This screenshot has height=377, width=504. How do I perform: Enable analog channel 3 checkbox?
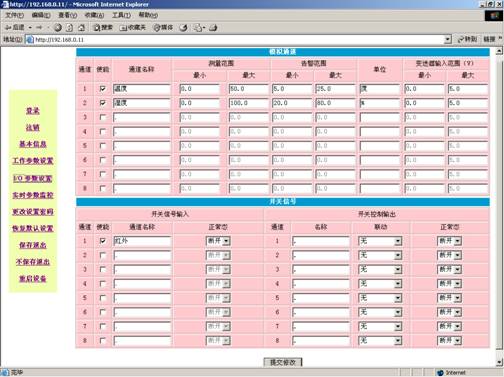tap(103, 117)
